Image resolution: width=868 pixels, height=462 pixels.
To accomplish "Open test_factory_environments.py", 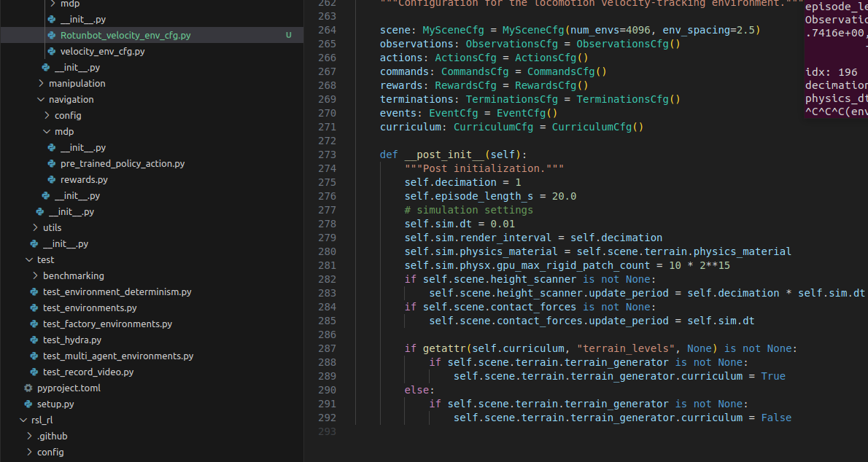I will click(x=107, y=324).
